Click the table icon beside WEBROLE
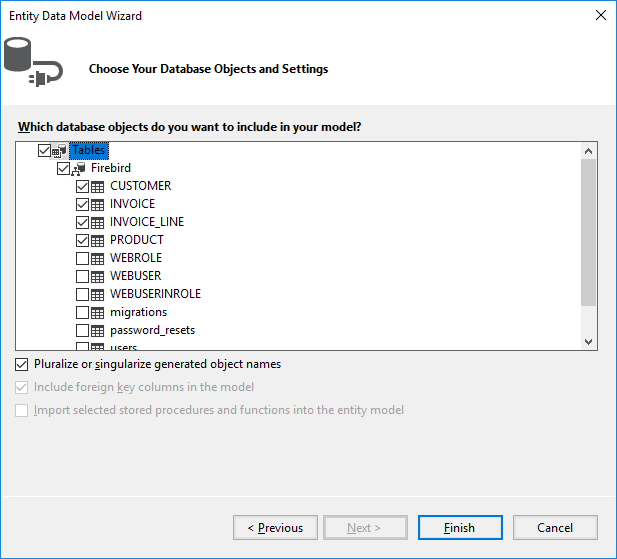The image size is (617, 559). pyautogui.click(x=98, y=258)
